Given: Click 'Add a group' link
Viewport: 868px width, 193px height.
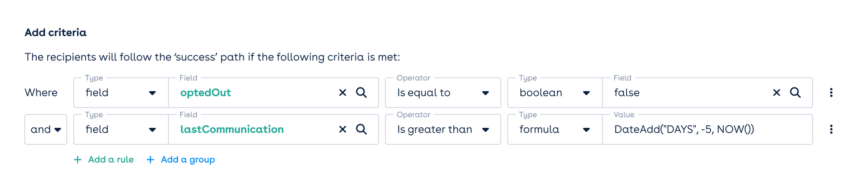Looking at the screenshot, I should coord(181,160).
